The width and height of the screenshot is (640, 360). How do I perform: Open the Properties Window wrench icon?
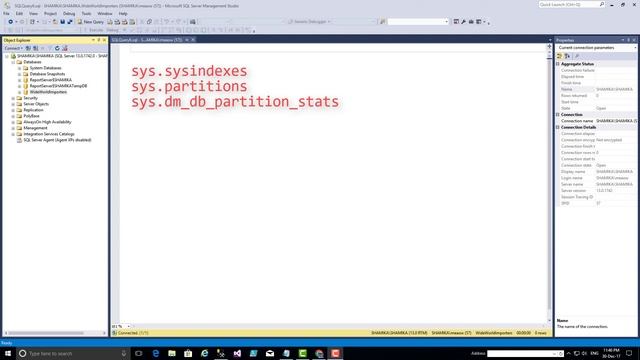(463, 22)
